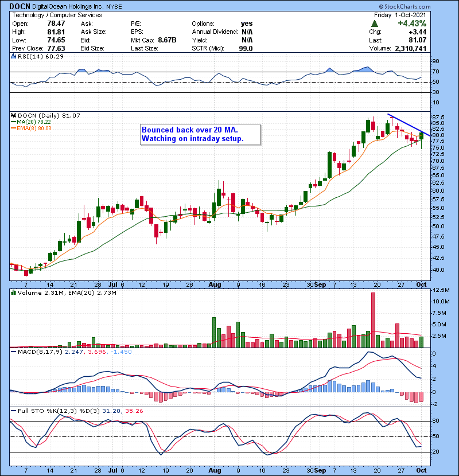This screenshot has width=459, height=476.
Task: Click the Annual Dividend N/A value
Action: (247, 32)
